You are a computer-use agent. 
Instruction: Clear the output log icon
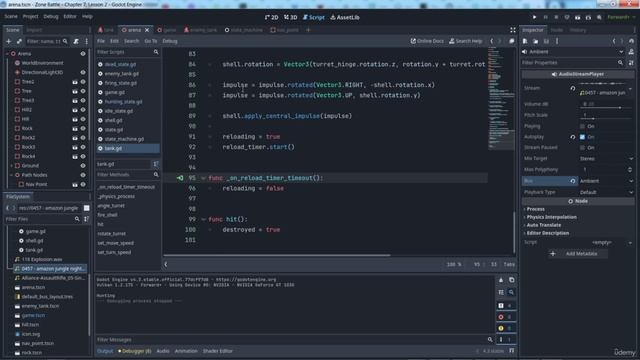(501, 280)
